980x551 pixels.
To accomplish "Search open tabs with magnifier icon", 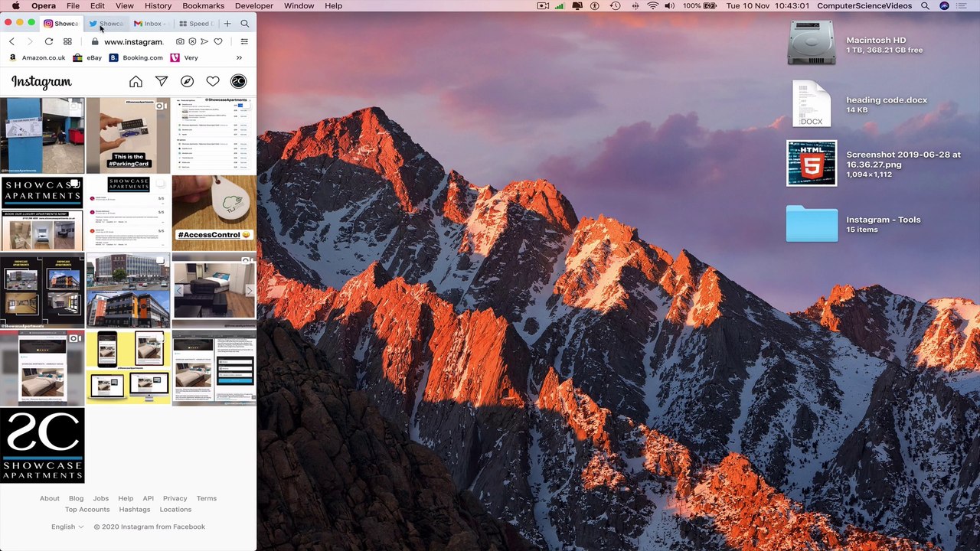I will 245,24.
